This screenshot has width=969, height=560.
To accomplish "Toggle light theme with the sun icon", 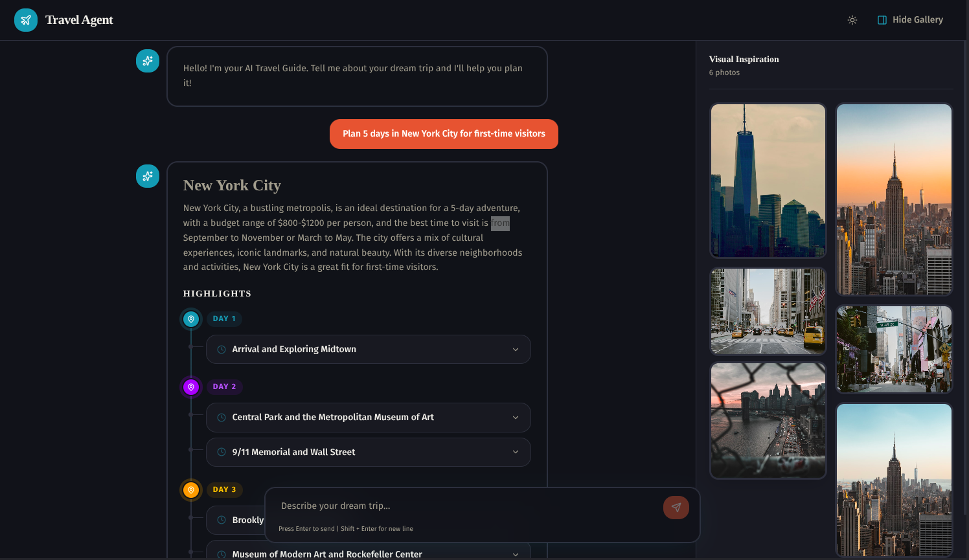I will point(852,20).
